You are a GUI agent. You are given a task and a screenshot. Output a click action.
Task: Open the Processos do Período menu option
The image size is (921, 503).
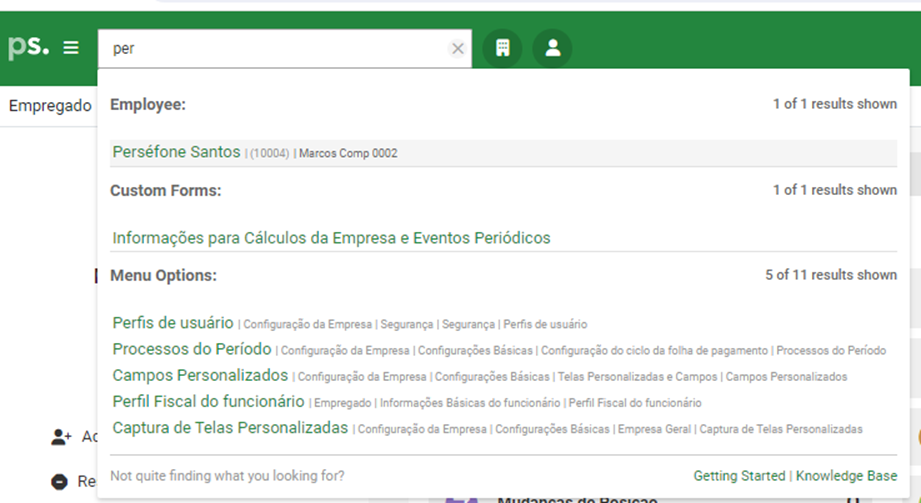click(x=192, y=349)
